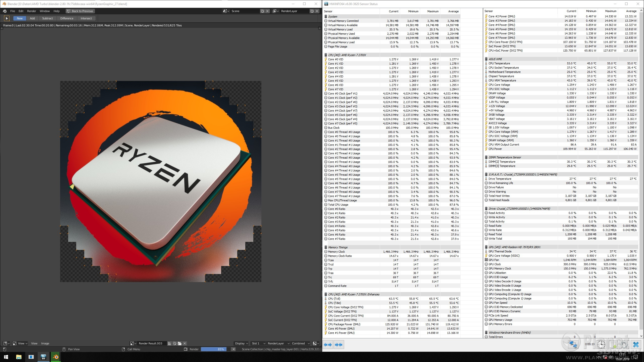
Task: Select the Intersect selection mode
Action: [86, 18]
